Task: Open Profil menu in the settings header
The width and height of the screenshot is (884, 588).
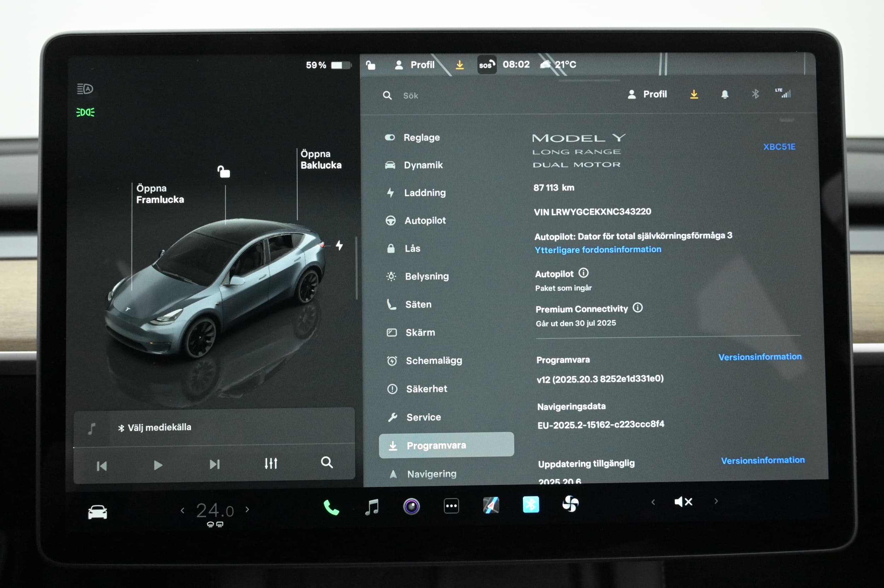Action: [647, 94]
